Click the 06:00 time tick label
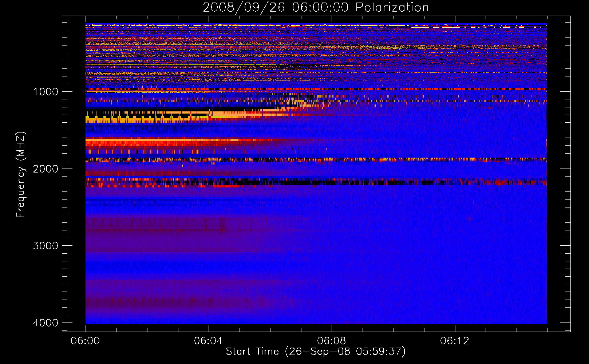 pyautogui.click(x=86, y=341)
